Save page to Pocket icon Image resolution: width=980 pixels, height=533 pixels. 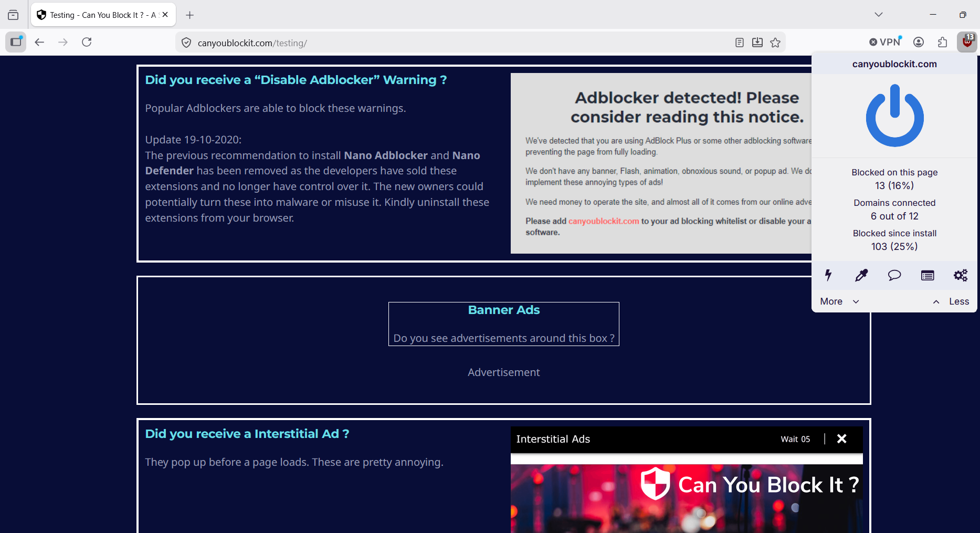click(757, 43)
